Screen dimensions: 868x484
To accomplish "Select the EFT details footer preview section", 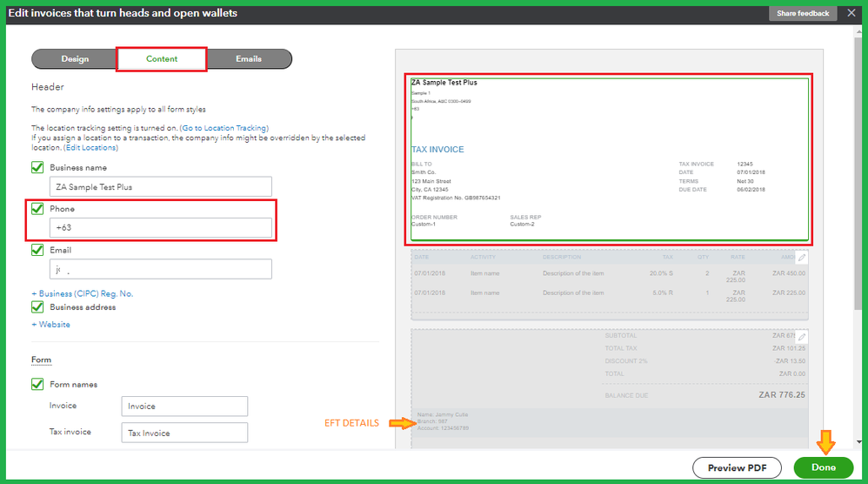I will click(x=609, y=422).
